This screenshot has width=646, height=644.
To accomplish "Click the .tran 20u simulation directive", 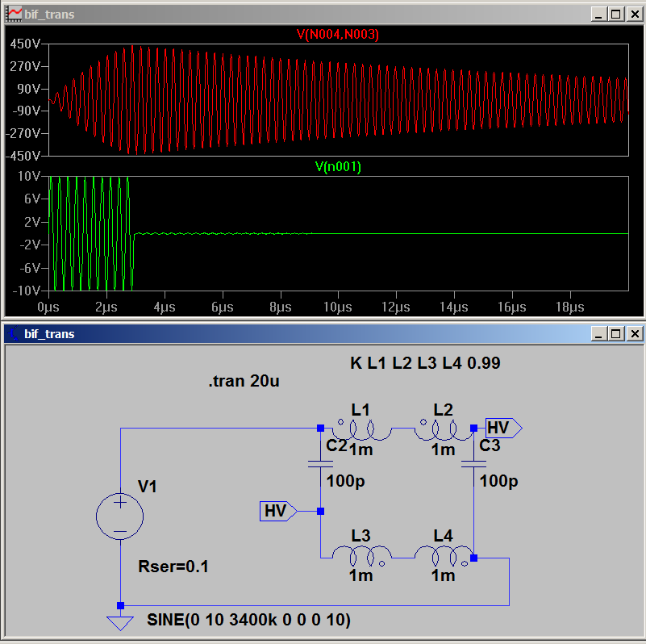I will 244,382.
